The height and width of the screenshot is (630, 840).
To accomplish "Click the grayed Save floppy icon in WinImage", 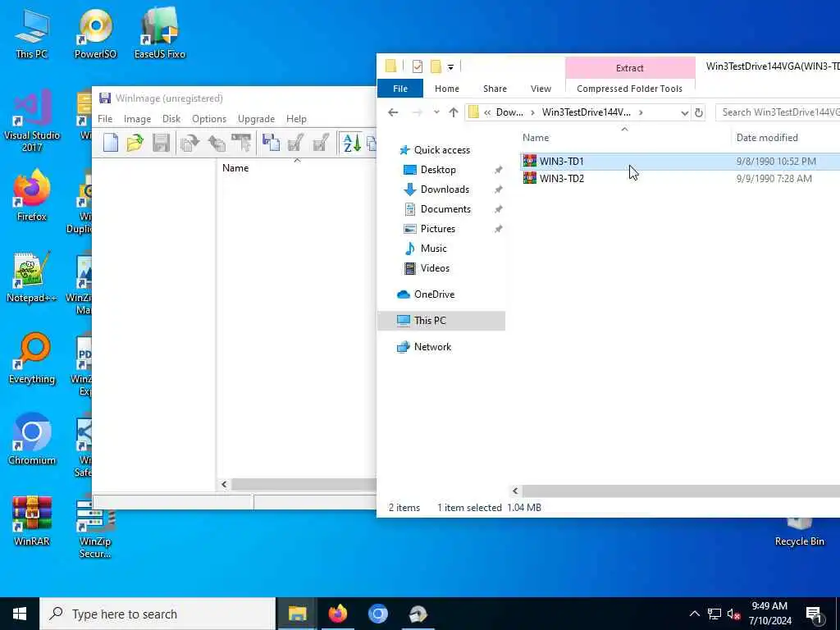I will tap(161, 143).
